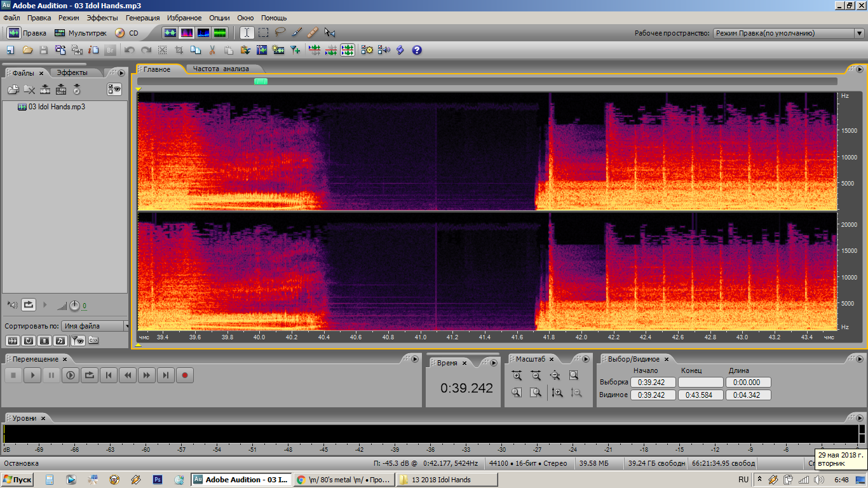
Task: Toggle loop play in Files panel preview
Action: click(29, 305)
